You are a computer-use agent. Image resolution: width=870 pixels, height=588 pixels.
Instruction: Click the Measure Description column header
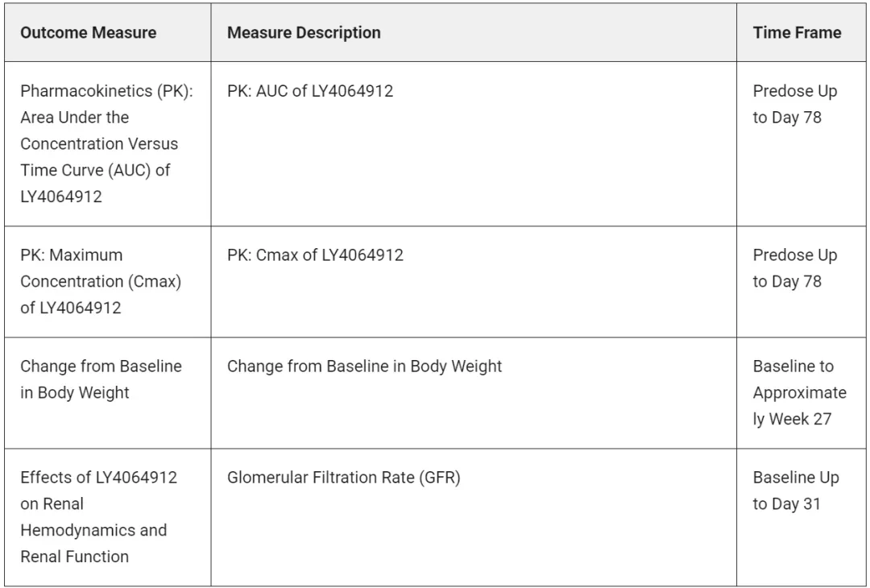[304, 33]
